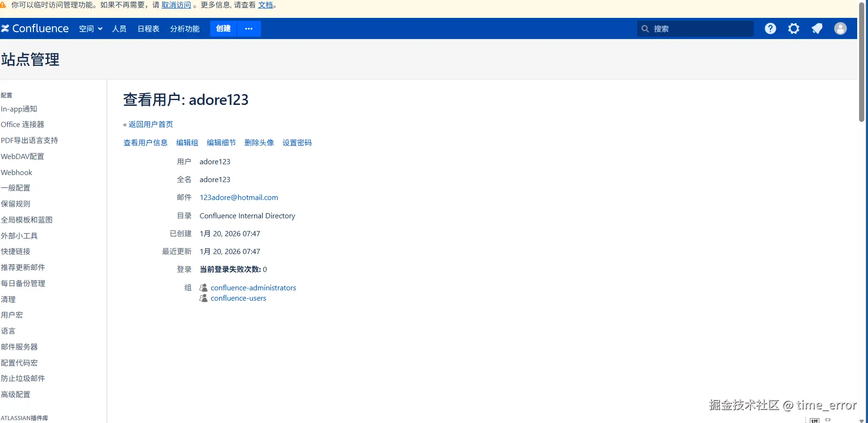868x423 pixels.
Task: Open confluence-users group link
Action: [x=238, y=298]
